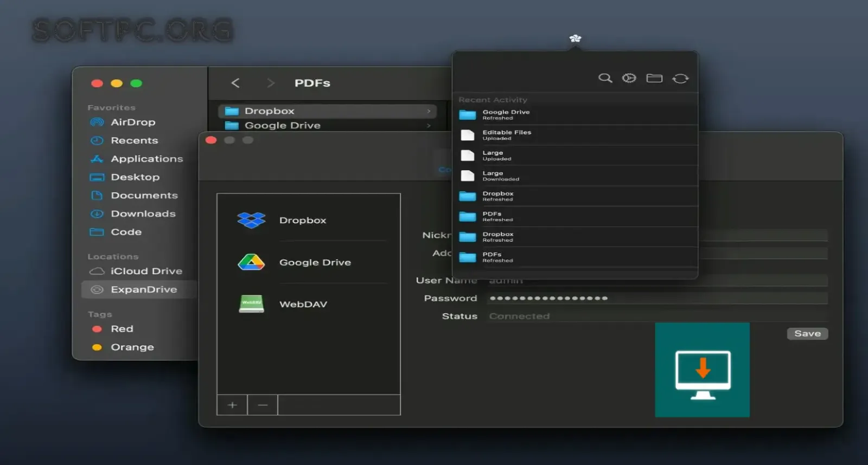Remove selected drive with minus button
Image resolution: width=868 pixels, height=465 pixels.
point(263,405)
